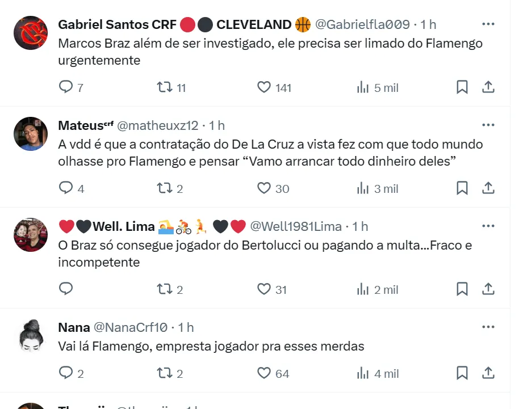This screenshot has width=532, height=409.
Task: Open more options on Mateus's tweet
Action: (488, 125)
